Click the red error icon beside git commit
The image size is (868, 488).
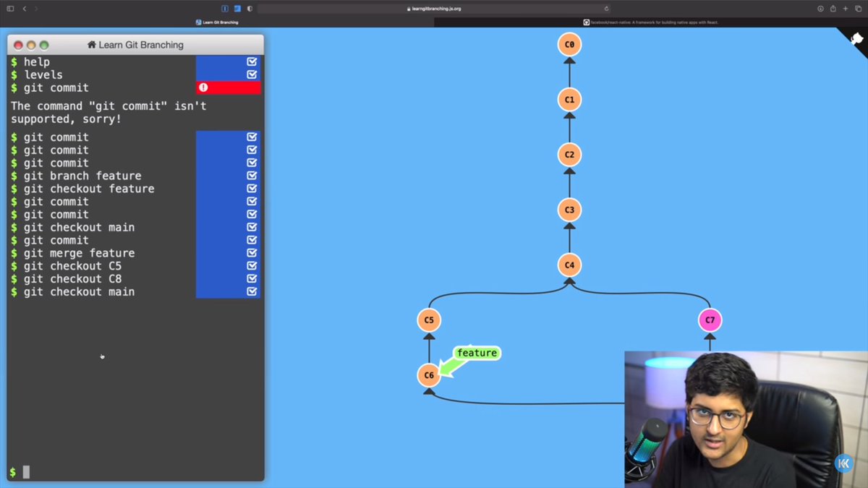tap(203, 87)
